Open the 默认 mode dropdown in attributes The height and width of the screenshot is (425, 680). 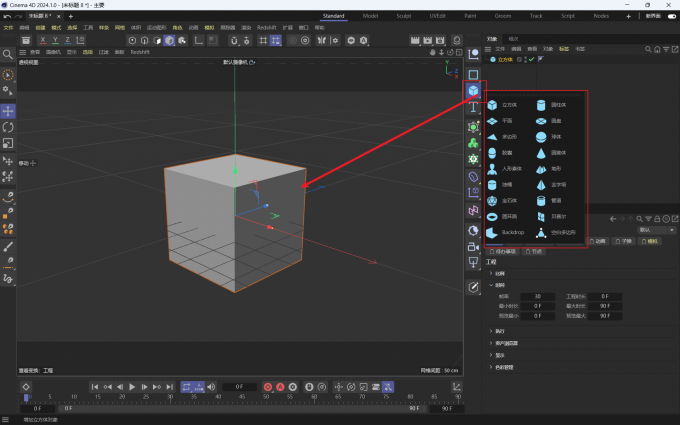pyautogui.click(x=657, y=230)
